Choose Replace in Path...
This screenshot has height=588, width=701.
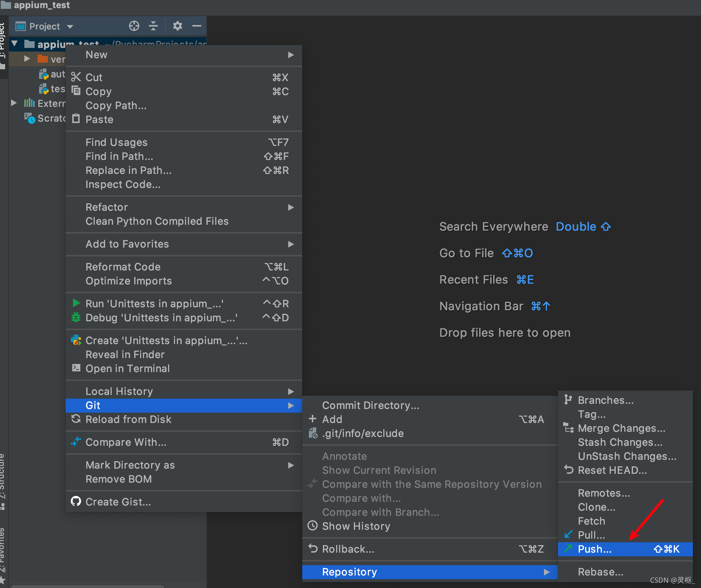coord(184,170)
